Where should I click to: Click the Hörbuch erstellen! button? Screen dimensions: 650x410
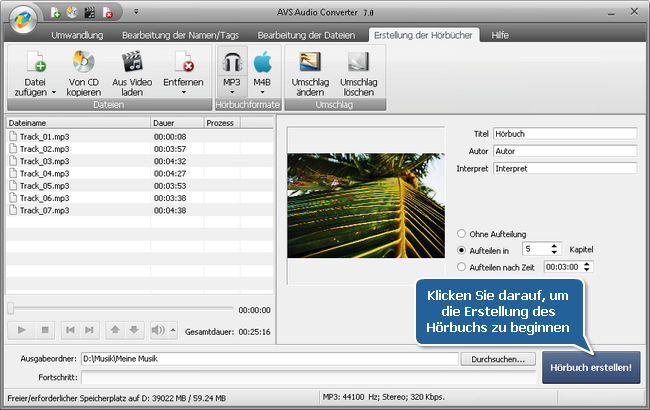[x=590, y=367]
